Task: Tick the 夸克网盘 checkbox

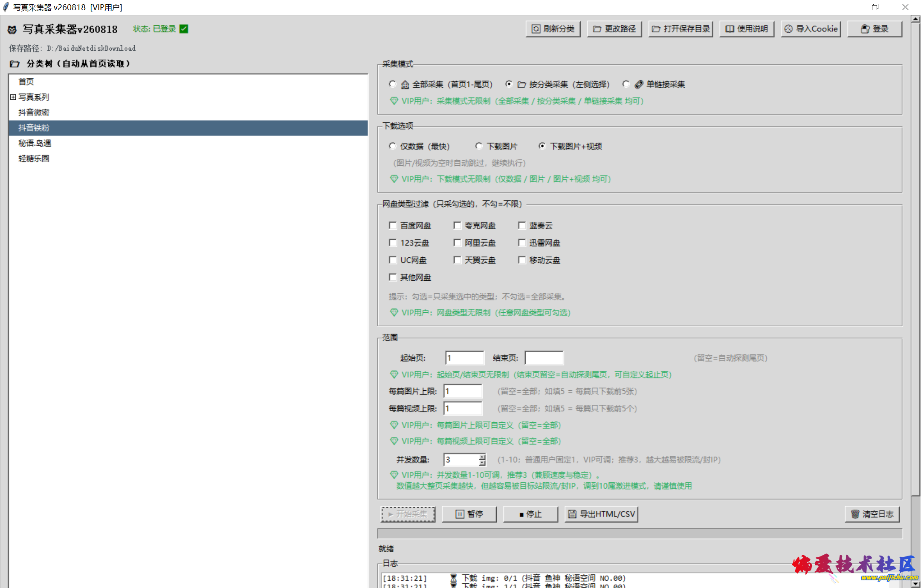Action: [x=458, y=225]
